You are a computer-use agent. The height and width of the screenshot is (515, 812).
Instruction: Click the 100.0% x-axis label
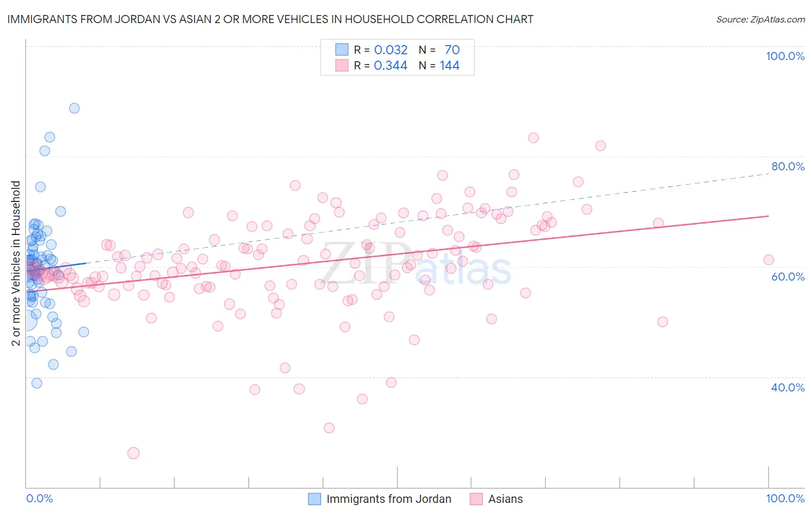[x=785, y=498]
